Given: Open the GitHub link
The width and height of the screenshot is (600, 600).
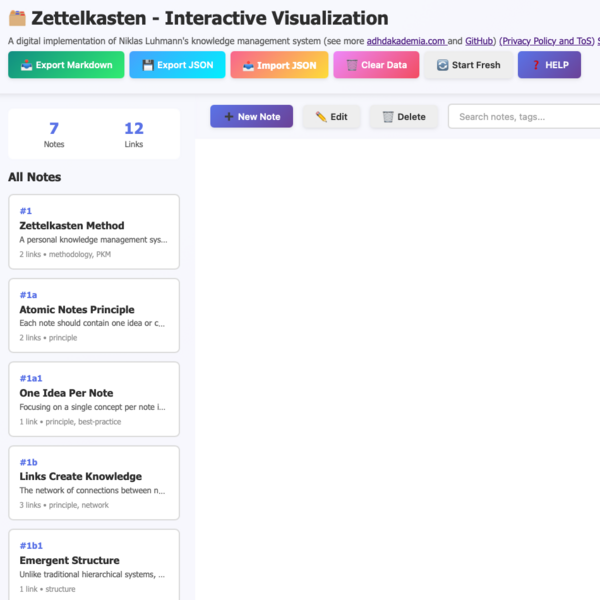Looking at the screenshot, I should [x=479, y=41].
